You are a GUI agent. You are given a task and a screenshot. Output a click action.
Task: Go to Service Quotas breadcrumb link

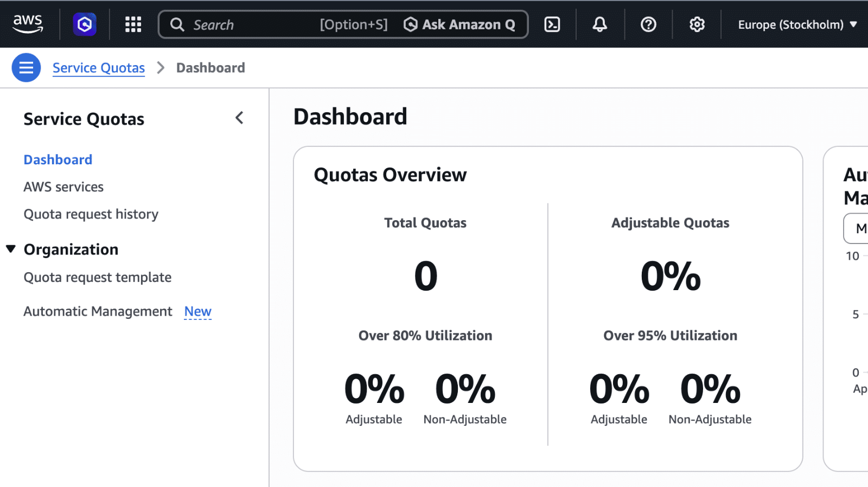[x=99, y=68]
